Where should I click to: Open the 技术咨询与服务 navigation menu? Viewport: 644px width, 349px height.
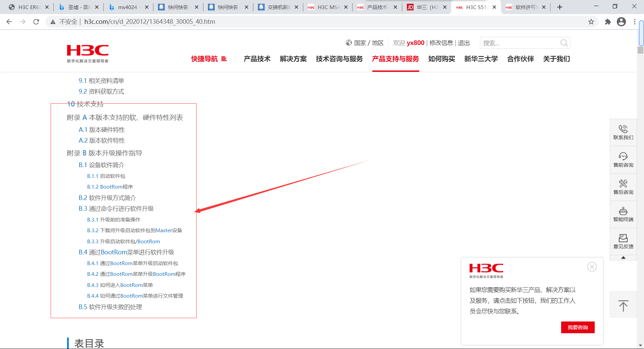339,59
